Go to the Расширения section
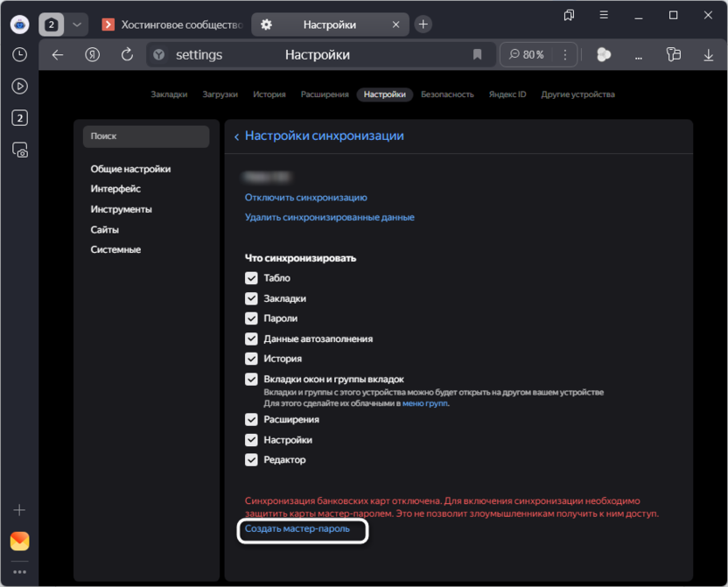This screenshot has width=728, height=587. click(325, 94)
